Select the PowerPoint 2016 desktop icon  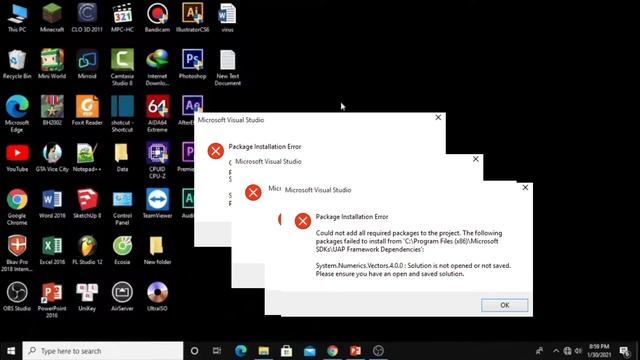click(x=52, y=300)
